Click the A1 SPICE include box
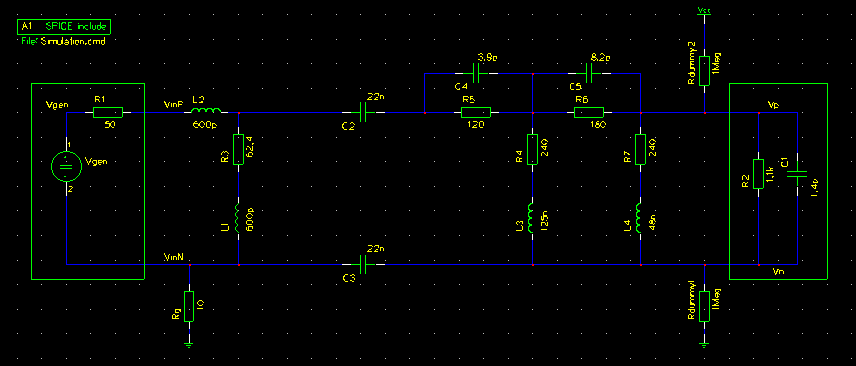Viewport: 856px width, 366px height. [64, 26]
